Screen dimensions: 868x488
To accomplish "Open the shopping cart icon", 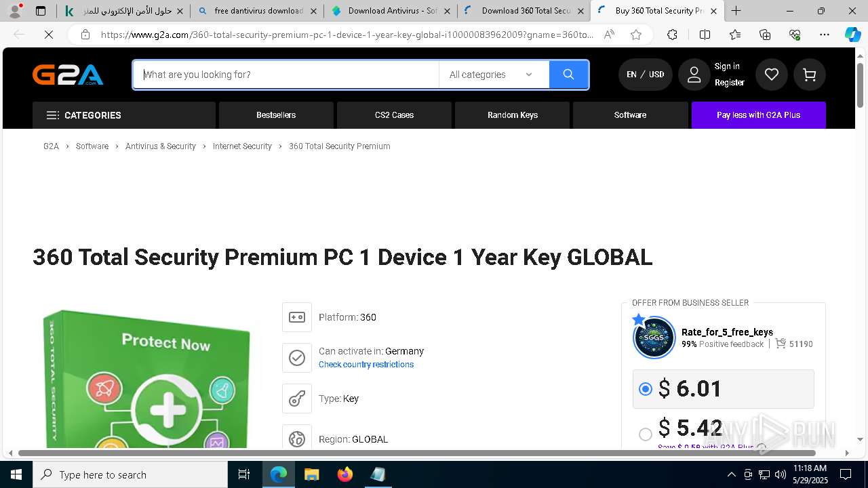I will (x=810, y=75).
